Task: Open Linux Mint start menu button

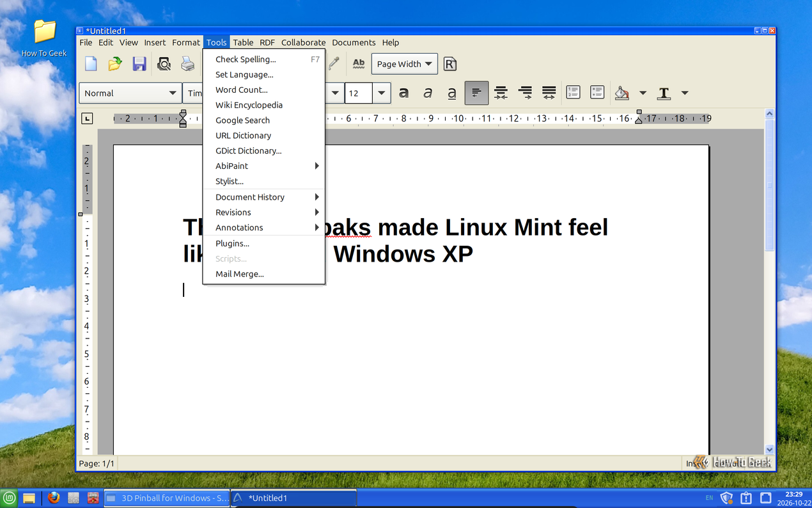Action: (x=9, y=498)
